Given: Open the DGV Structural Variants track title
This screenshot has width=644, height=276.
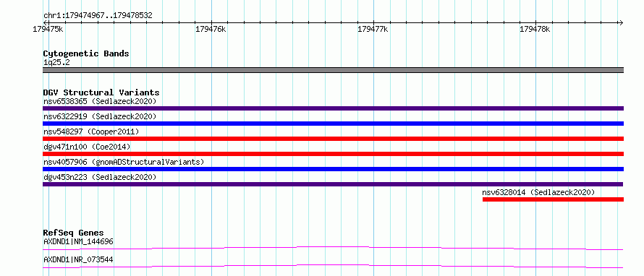Looking at the screenshot, I should tap(101, 92).
